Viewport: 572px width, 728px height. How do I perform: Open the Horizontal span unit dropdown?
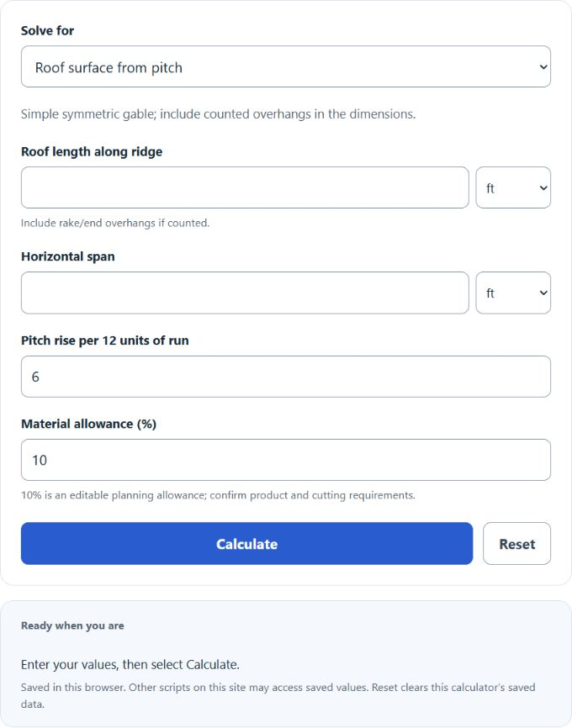pos(513,293)
